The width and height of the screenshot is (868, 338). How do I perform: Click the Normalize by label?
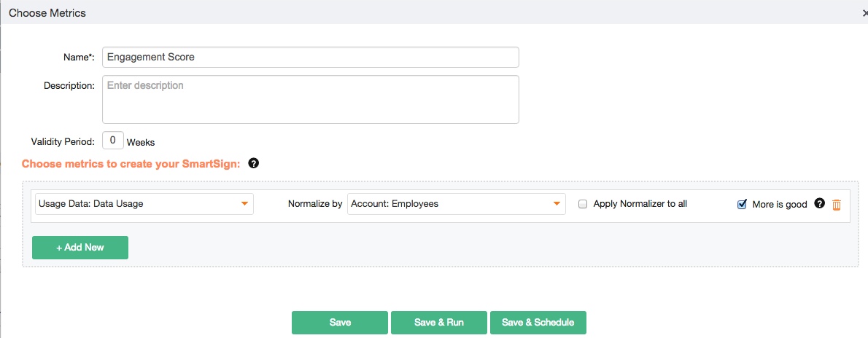315,204
